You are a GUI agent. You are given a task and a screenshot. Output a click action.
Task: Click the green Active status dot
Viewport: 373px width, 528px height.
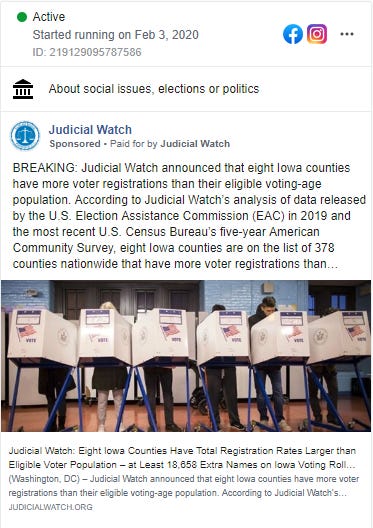(x=22, y=17)
